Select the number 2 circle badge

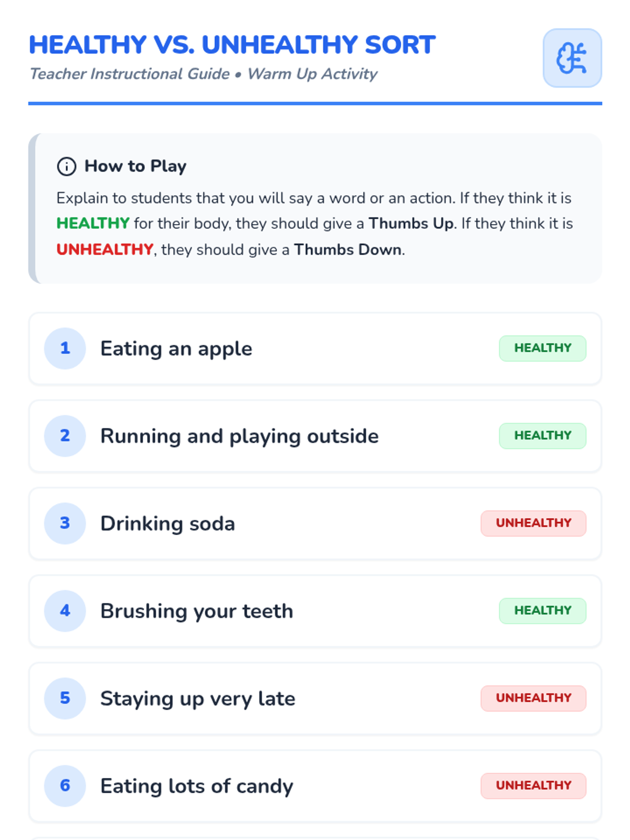[x=65, y=436]
